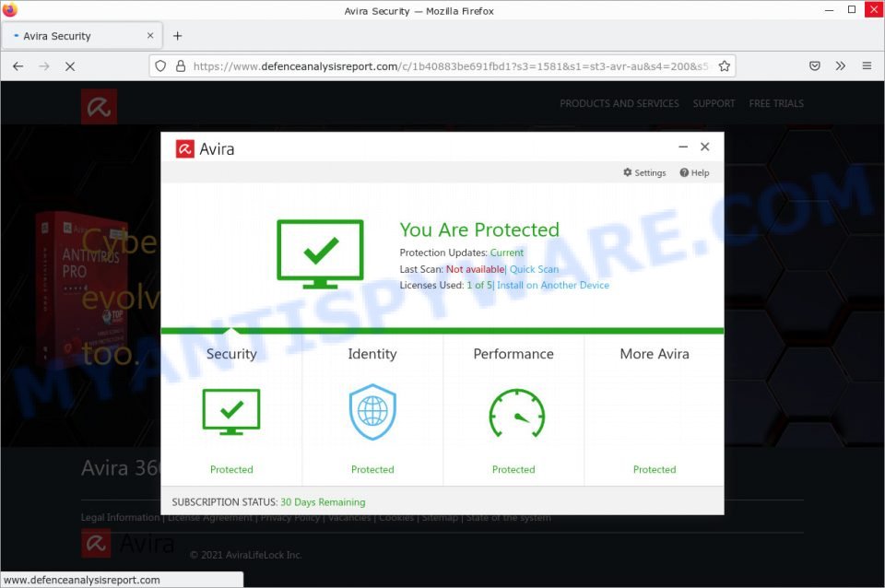Click Protected under Performance
The image size is (885, 588).
tap(513, 469)
